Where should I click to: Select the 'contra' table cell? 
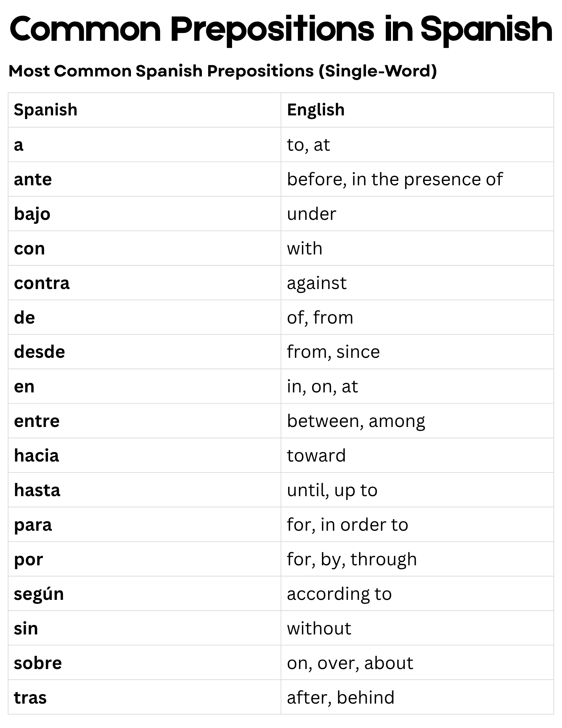coord(144,283)
